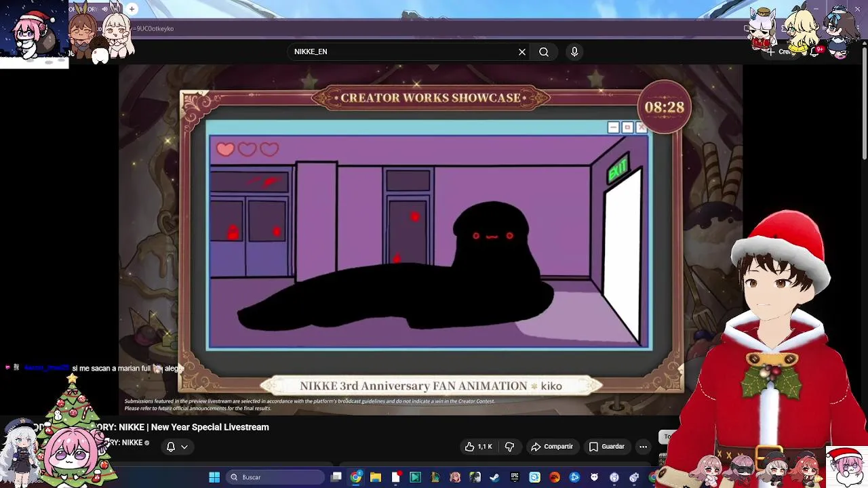Open the pink-haired character app in taskbar
The image size is (868, 488).
[x=455, y=477]
